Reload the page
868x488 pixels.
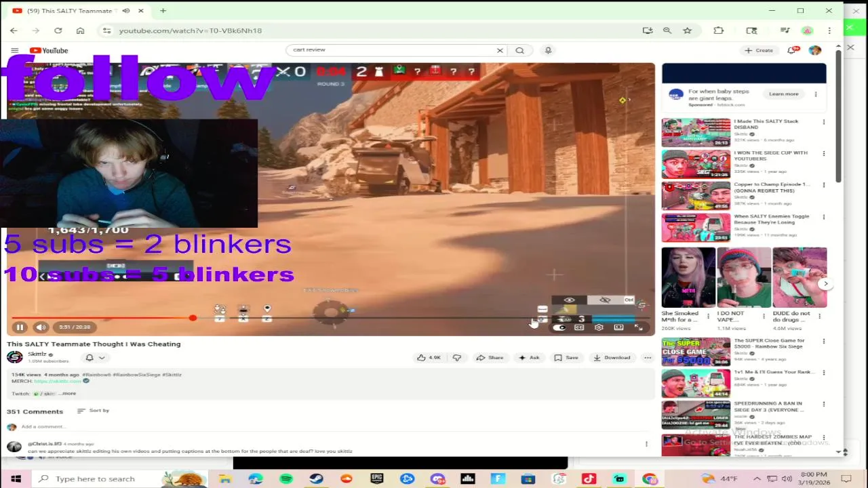pyautogui.click(x=58, y=30)
